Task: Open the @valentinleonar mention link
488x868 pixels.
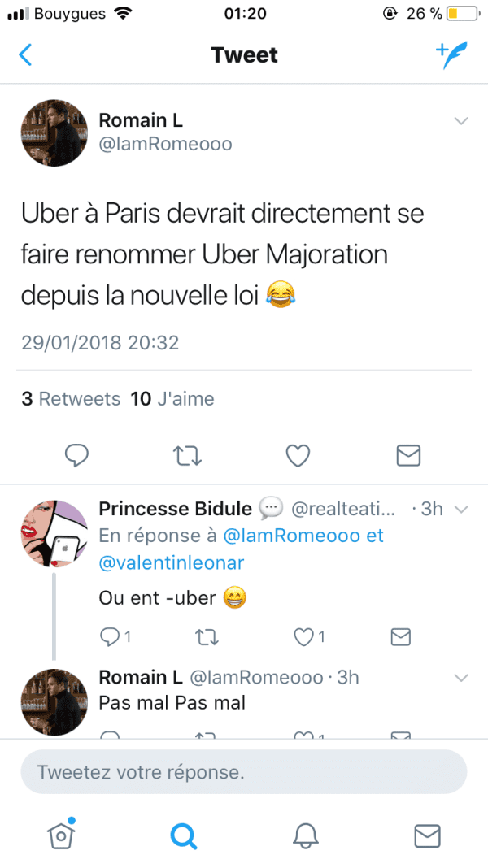Action: point(171,562)
